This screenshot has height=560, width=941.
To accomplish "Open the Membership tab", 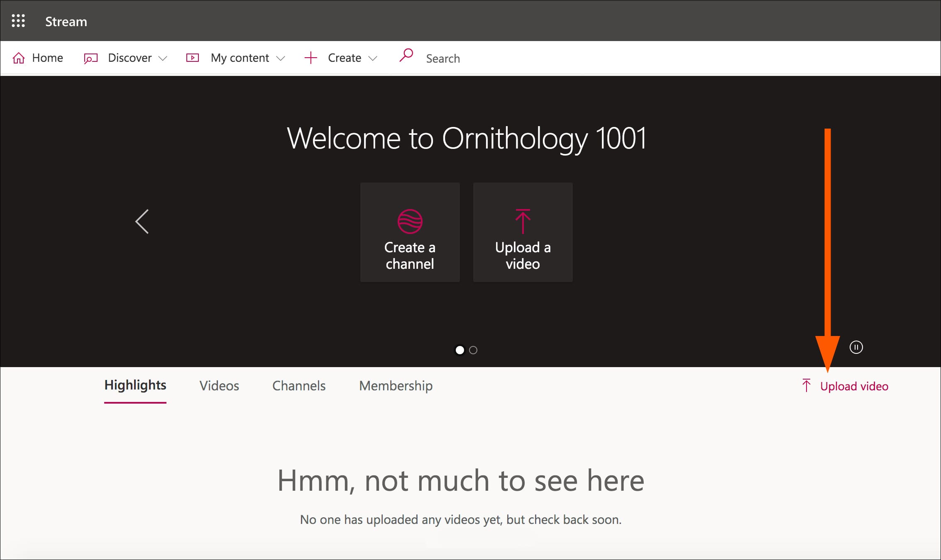I will point(396,386).
